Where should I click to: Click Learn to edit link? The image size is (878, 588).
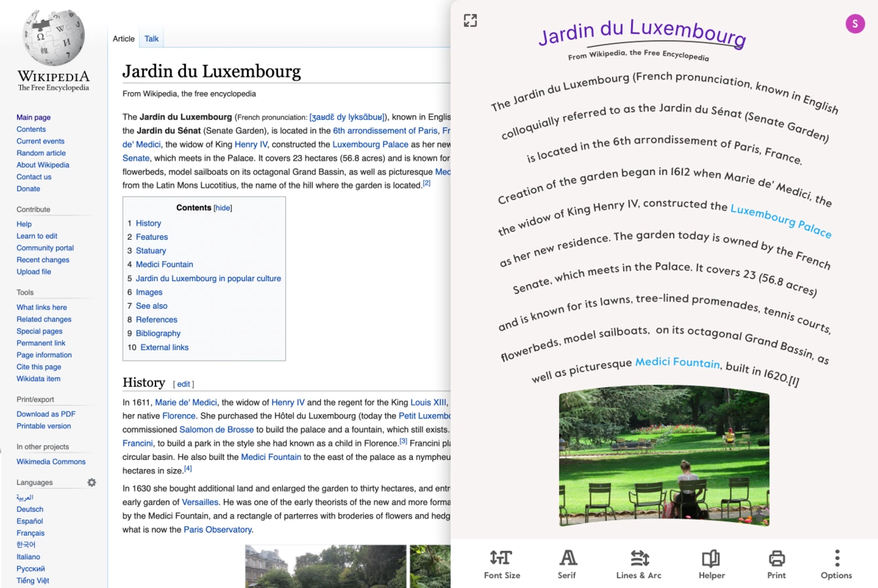[x=37, y=237]
